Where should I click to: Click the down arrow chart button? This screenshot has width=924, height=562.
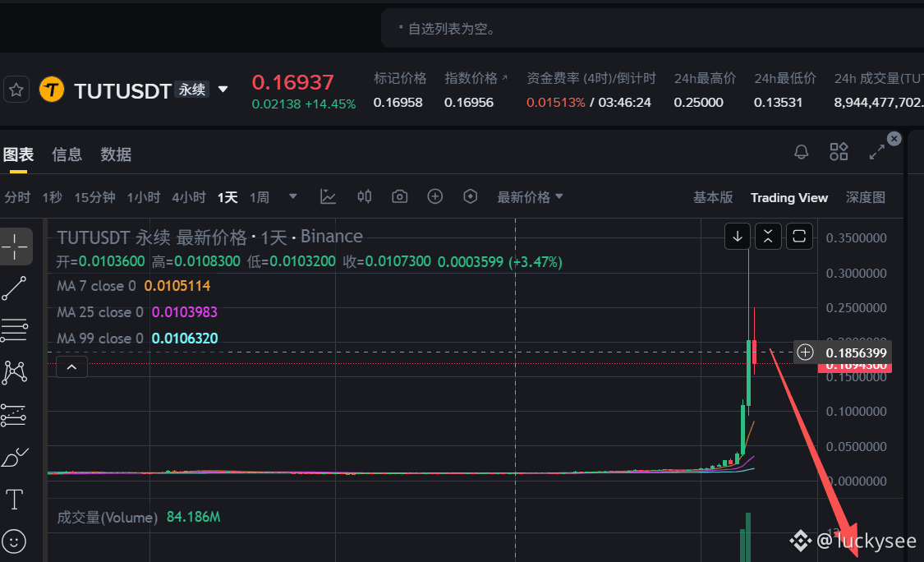tap(738, 237)
